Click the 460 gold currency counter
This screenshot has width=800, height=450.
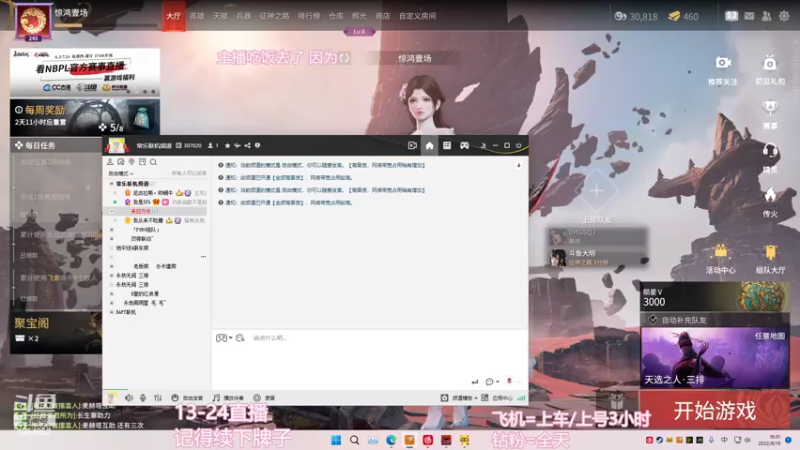click(683, 16)
